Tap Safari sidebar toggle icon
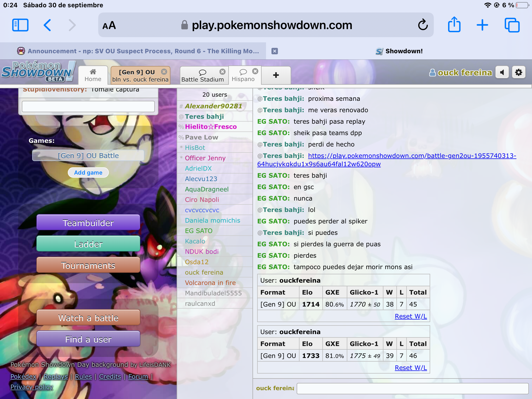 (x=20, y=25)
